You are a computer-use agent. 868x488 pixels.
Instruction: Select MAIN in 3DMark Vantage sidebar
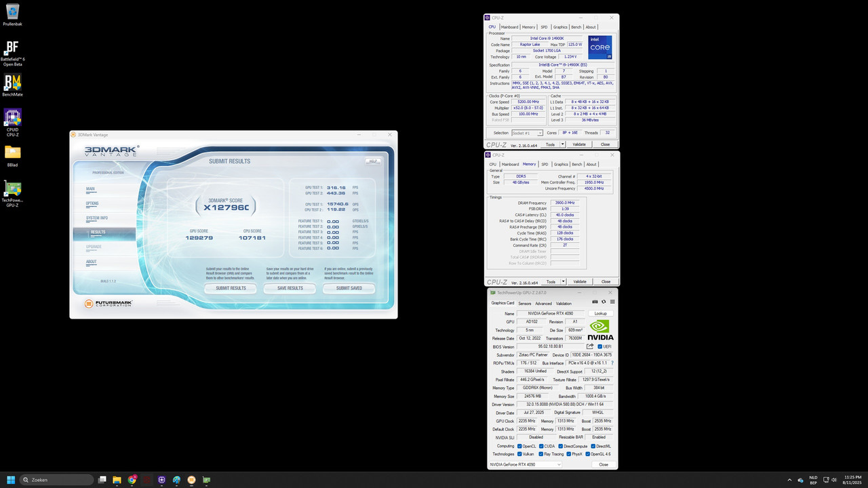(90, 188)
